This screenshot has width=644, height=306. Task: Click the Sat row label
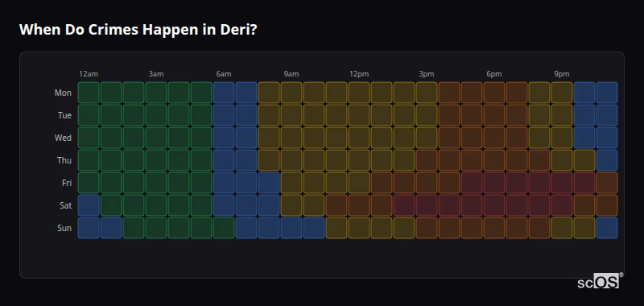66,205
